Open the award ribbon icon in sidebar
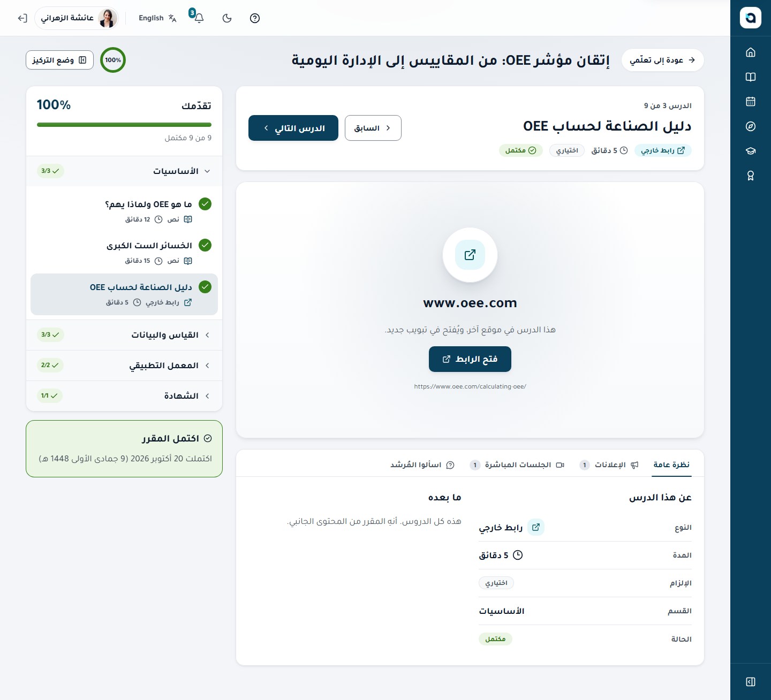771x700 pixels. pos(751,176)
